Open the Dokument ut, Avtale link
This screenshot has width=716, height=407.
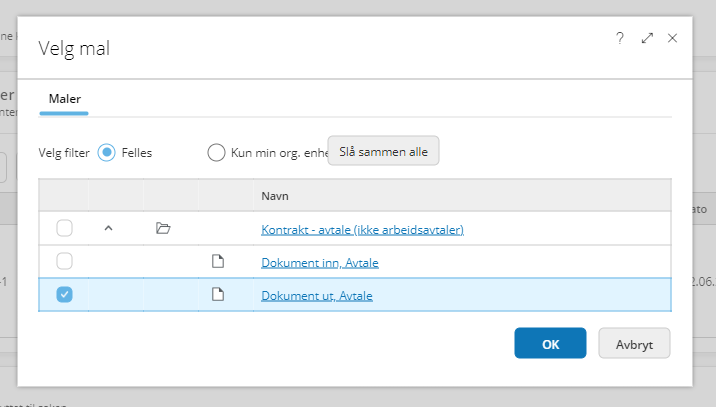click(316, 296)
